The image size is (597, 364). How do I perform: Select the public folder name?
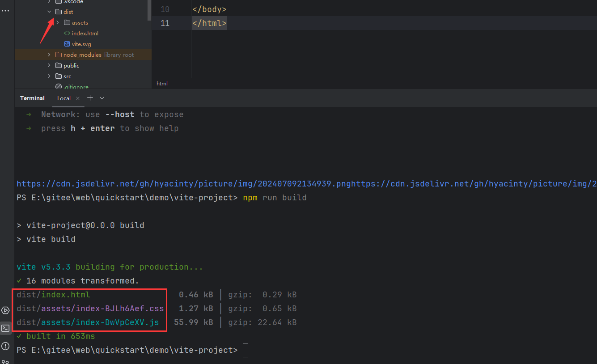coord(71,65)
